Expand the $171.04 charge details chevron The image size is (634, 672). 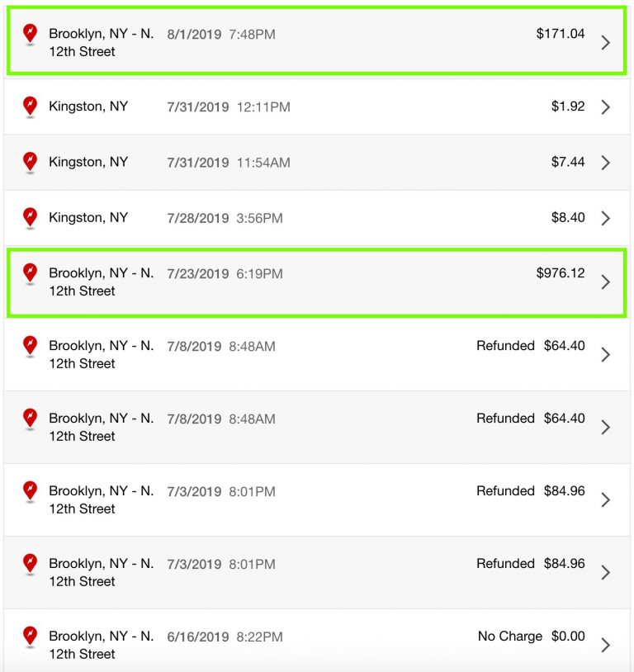coord(605,42)
